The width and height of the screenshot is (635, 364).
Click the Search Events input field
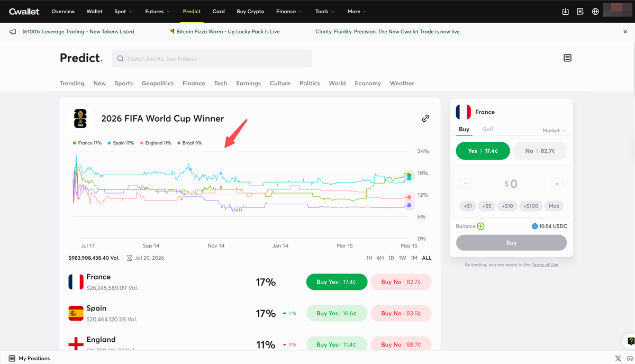(212, 59)
